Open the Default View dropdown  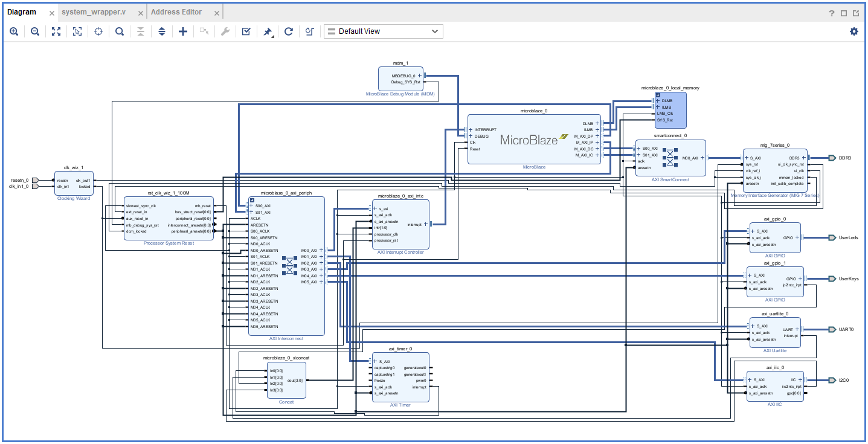[384, 31]
